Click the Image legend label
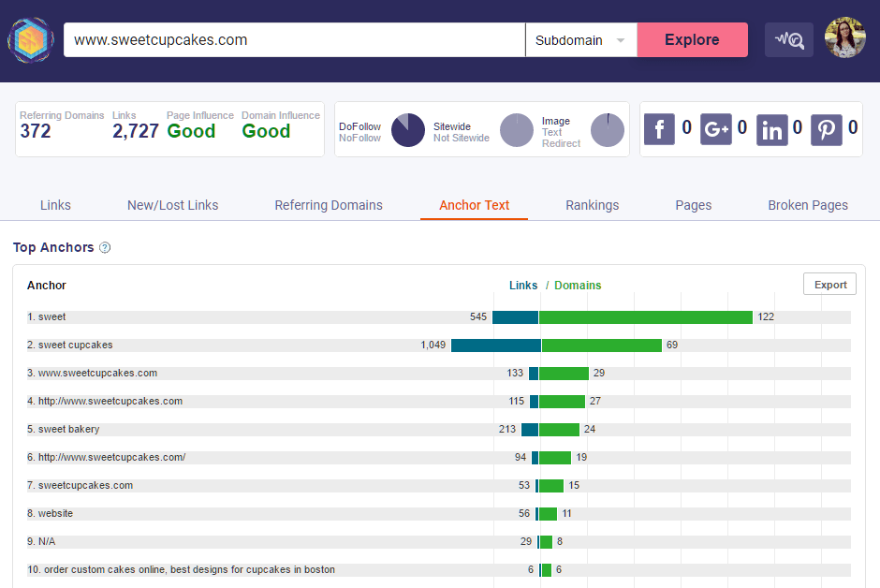This screenshot has width=880, height=588. (x=555, y=121)
